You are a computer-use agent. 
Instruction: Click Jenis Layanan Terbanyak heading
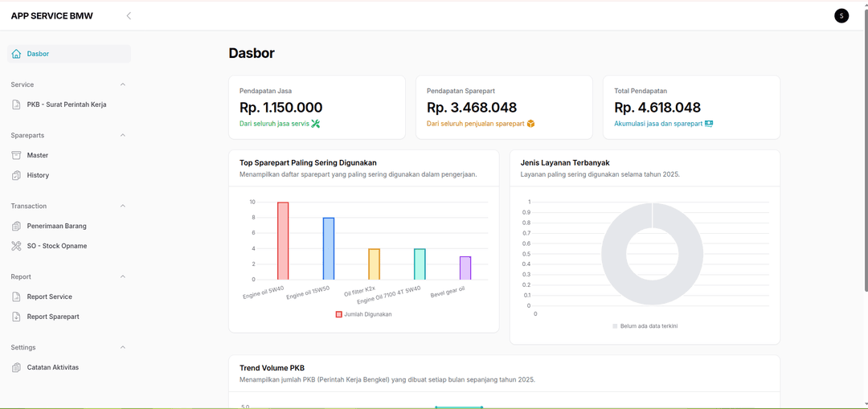click(x=565, y=162)
